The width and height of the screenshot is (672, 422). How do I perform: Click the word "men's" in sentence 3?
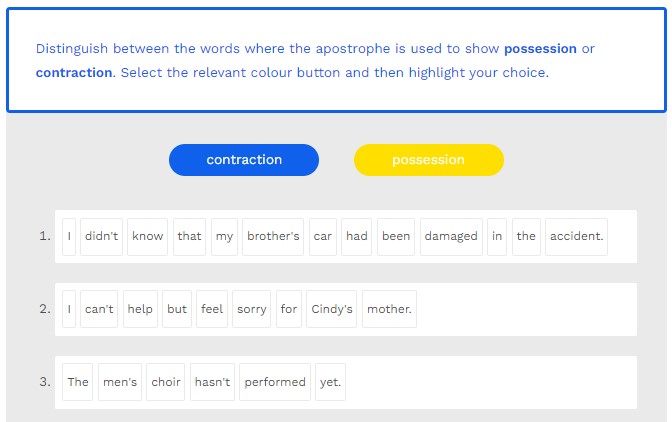point(120,383)
